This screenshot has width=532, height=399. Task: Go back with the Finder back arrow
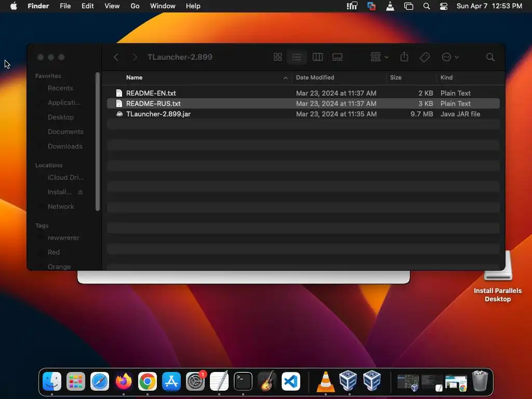116,57
